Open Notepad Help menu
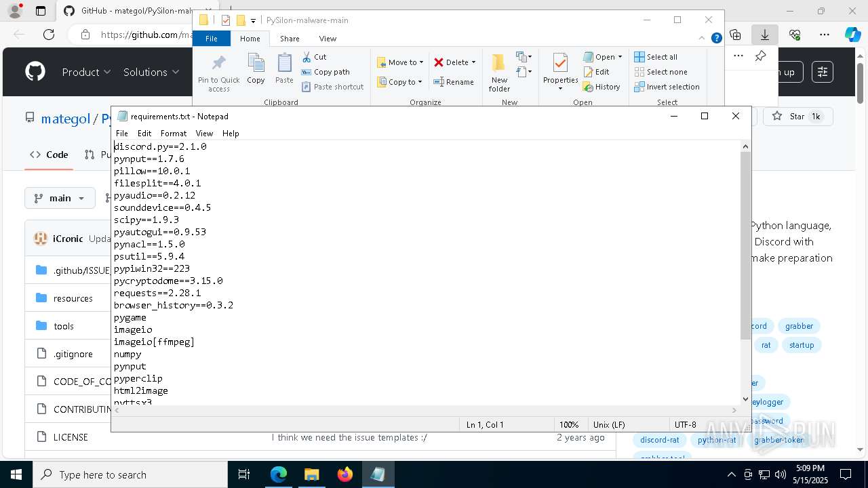Screen dimensions: 868x488 coord(231,134)
